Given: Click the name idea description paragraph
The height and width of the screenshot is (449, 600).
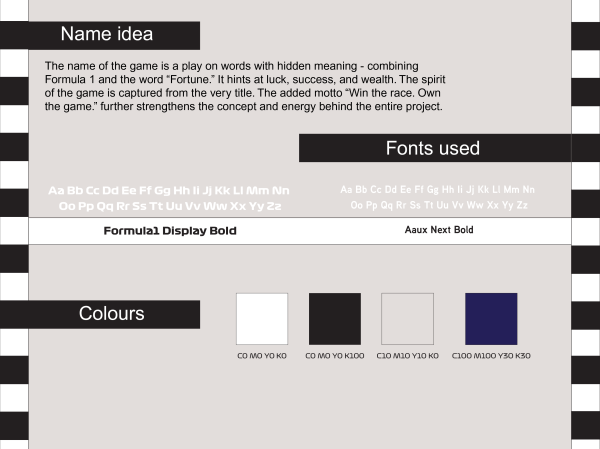Looking at the screenshot, I should (x=244, y=86).
